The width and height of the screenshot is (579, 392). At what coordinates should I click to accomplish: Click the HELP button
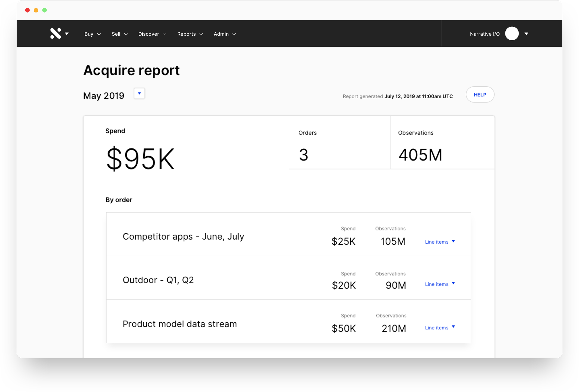480,95
